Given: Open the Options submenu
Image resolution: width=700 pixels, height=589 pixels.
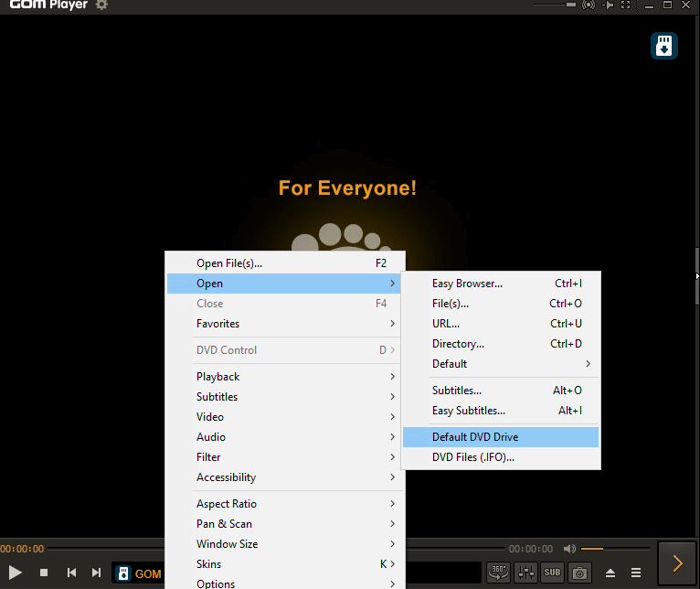Looking at the screenshot, I should 284,583.
